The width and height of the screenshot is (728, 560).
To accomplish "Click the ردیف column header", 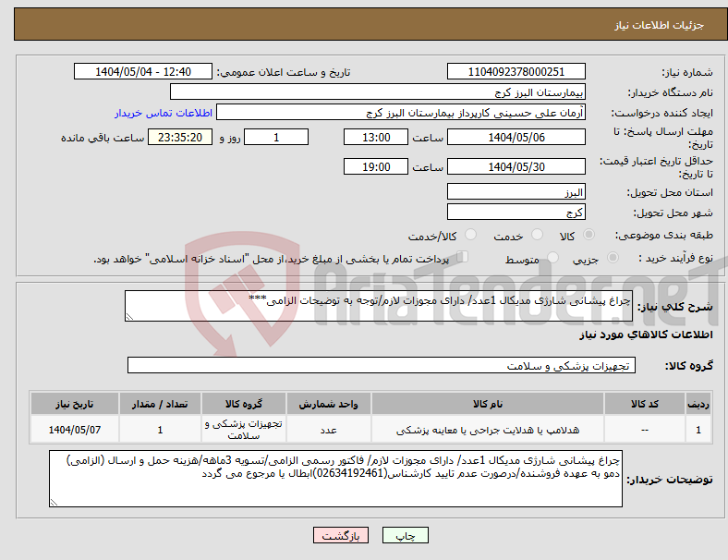I will tap(698, 404).
